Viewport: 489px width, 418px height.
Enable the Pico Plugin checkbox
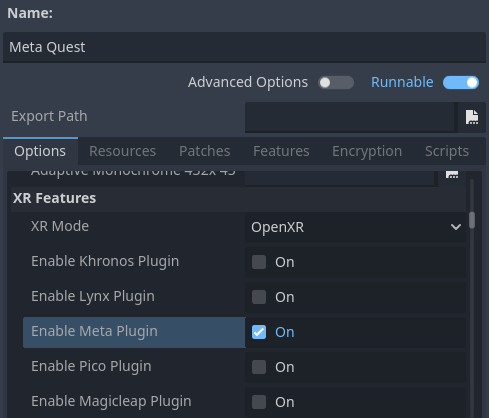pyautogui.click(x=259, y=367)
